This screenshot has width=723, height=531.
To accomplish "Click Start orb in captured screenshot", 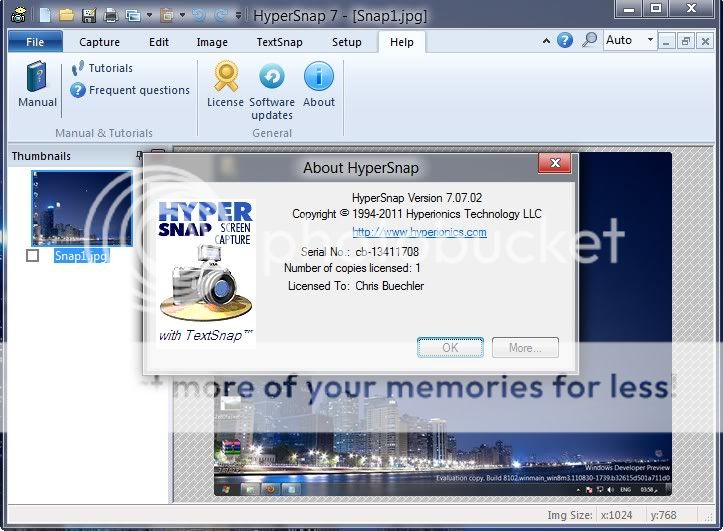I will click(226, 489).
